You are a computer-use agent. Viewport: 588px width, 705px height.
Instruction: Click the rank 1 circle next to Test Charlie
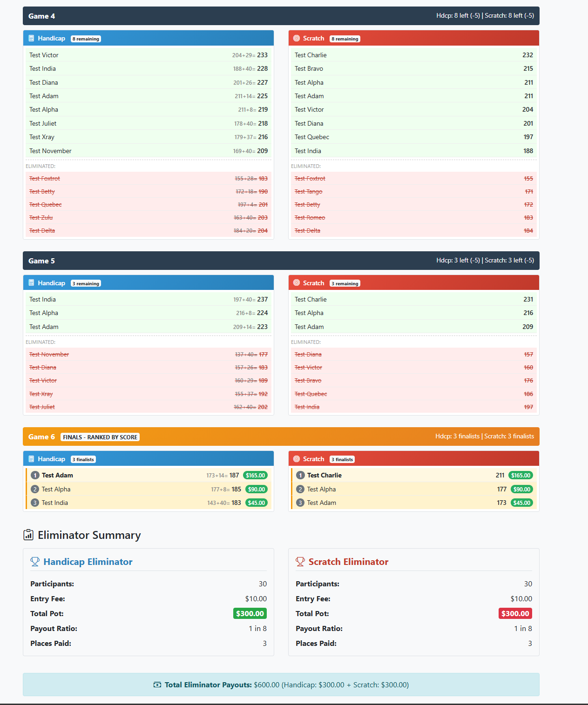tap(300, 475)
